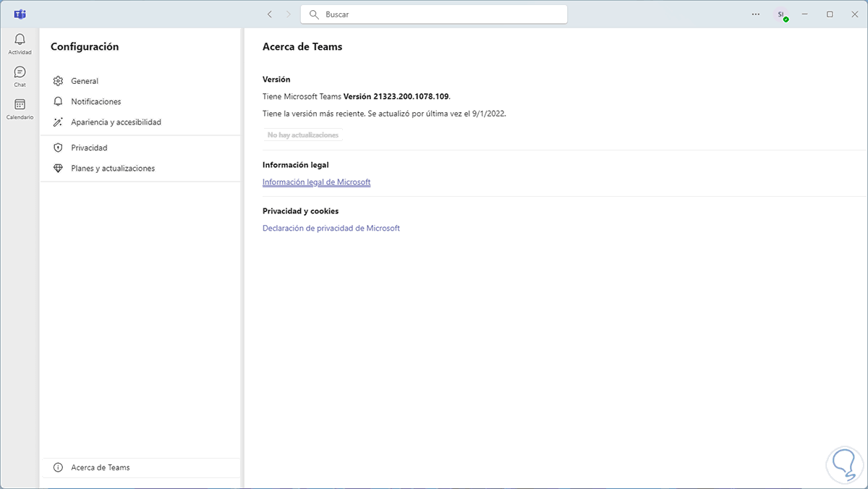Click the magnifier icon in search box
Viewport: 868px width, 489px height.
tap(314, 14)
